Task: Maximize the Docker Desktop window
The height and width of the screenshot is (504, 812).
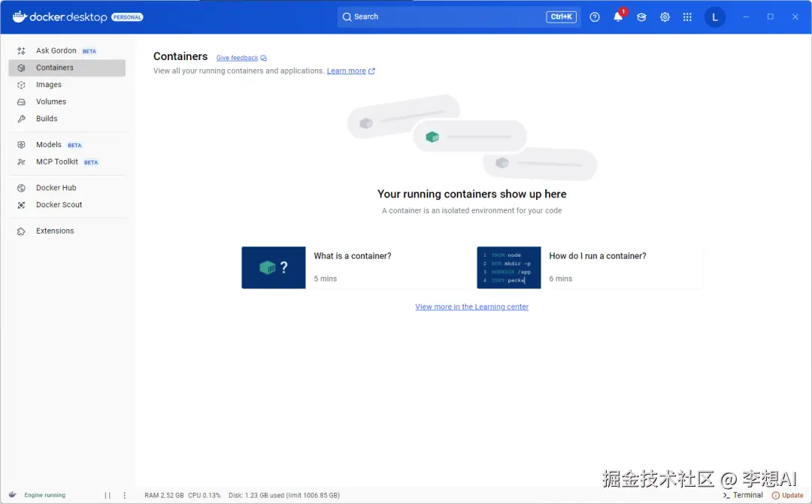Action: 770,17
